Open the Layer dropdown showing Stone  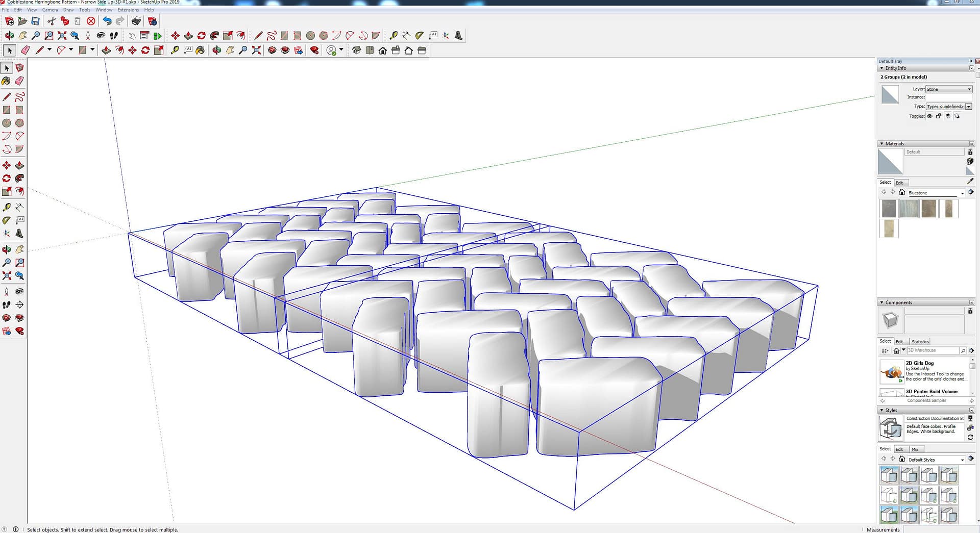(949, 89)
